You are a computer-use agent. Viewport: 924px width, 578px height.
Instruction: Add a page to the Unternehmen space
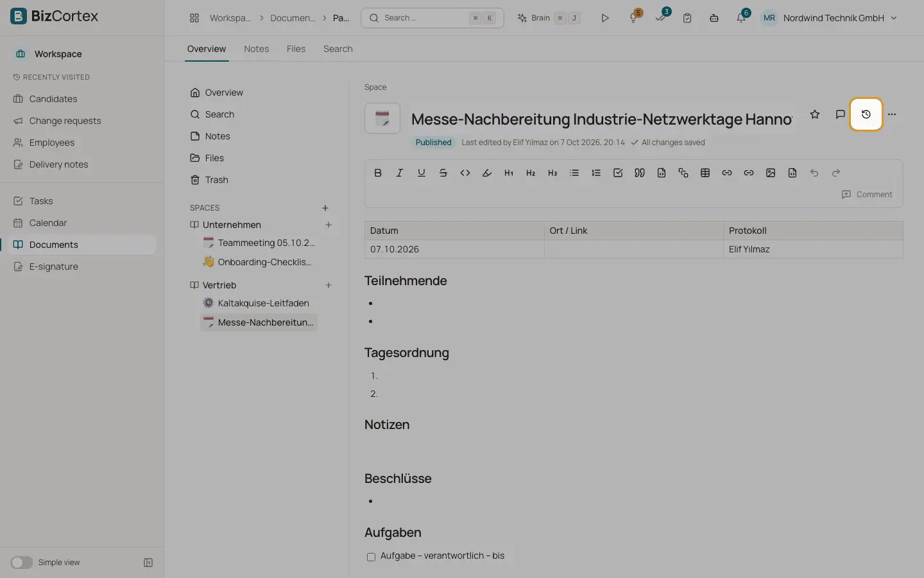[x=329, y=225]
